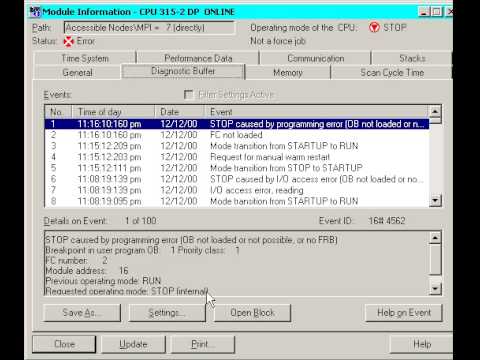
Task: Enable the Filter Settings Active checkbox
Action: (x=188, y=95)
